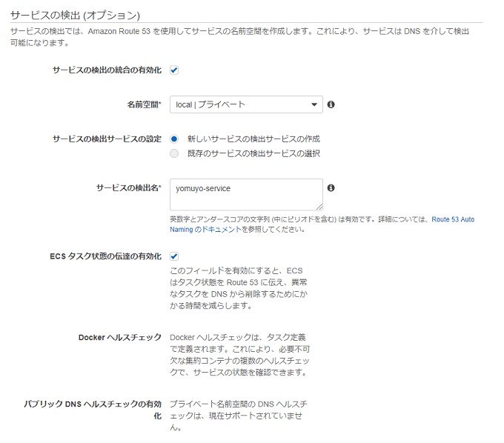The image size is (504, 443).
Task: Click the info icon next to サービスの検出名 field
Action: (x=331, y=188)
